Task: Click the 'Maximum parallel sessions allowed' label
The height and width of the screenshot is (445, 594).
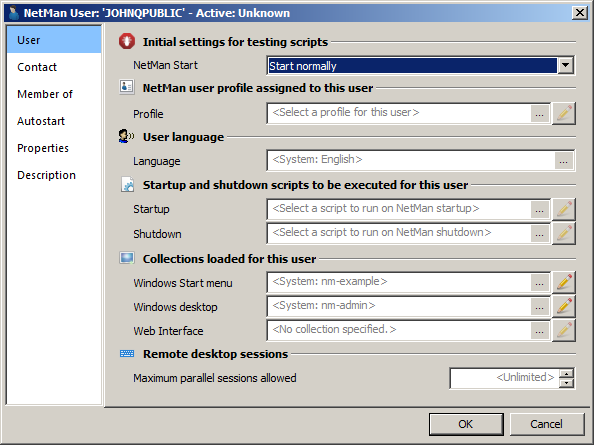Action: pyautogui.click(x=215, y=378)
